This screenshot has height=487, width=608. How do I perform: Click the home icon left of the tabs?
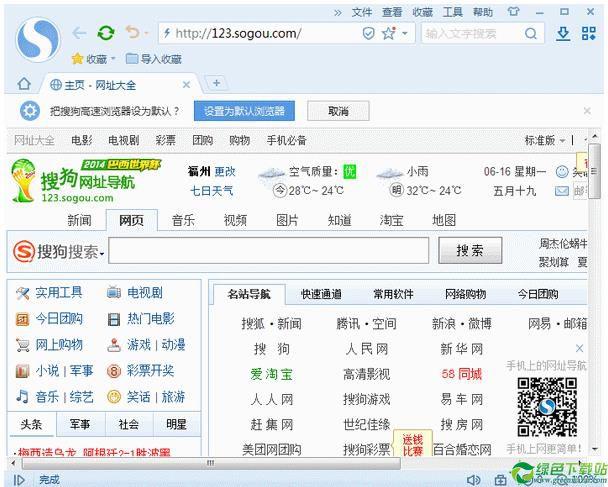(x=25, y=84)
